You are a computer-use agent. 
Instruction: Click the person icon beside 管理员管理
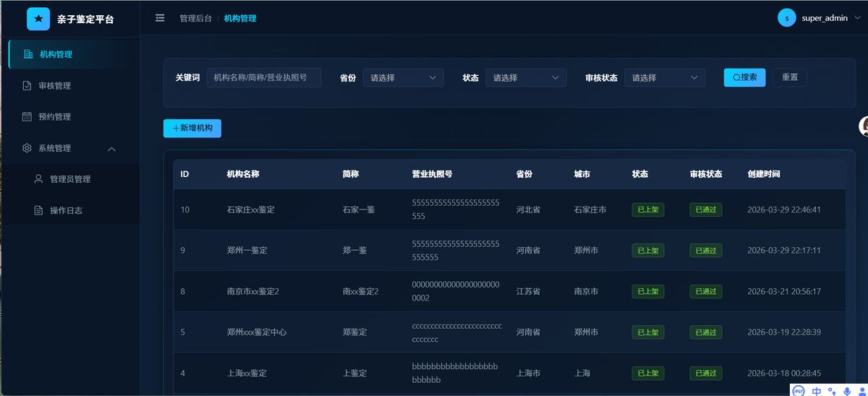point(38,179)
